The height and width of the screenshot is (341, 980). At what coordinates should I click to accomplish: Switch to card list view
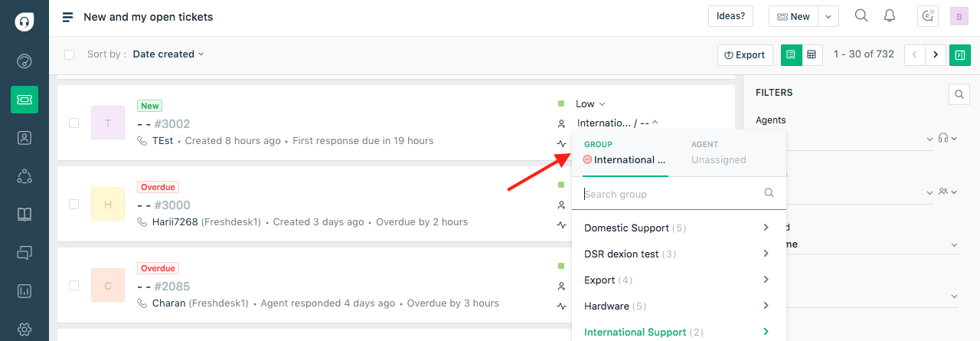[791, 54]
